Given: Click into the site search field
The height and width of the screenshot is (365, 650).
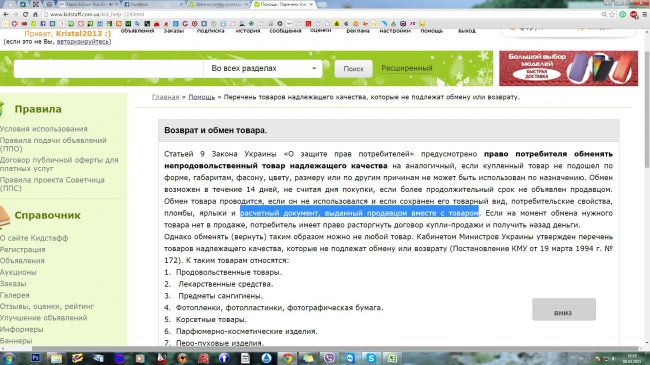Looking at the screenshot, I should point(109,68).
